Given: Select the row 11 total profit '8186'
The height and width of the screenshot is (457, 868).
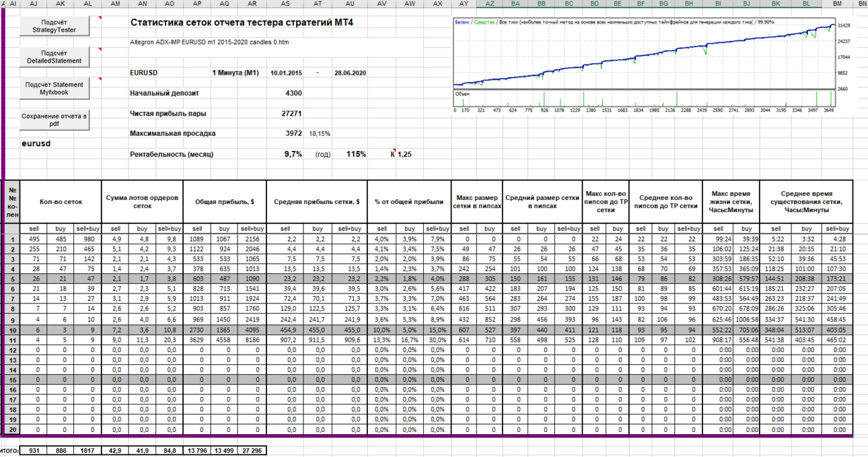Looking at the screenshot, I should point(252,341).
